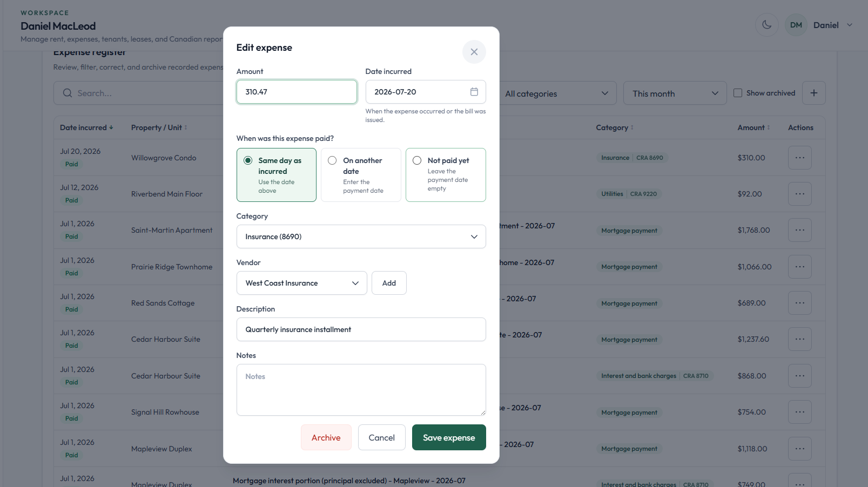Click the $754.00 amount cell

click(x=751, y=412)
